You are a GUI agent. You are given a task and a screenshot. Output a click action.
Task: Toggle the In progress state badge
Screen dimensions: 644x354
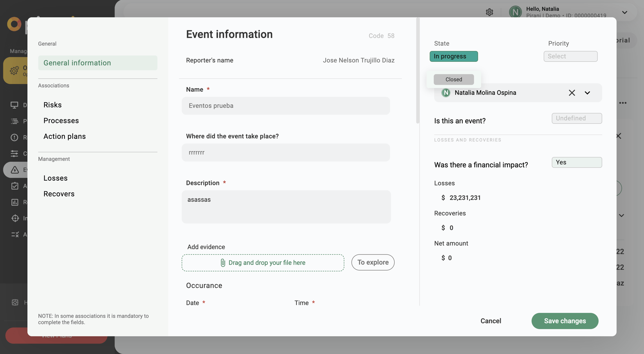pyautogui.click(x=453, y=56)
